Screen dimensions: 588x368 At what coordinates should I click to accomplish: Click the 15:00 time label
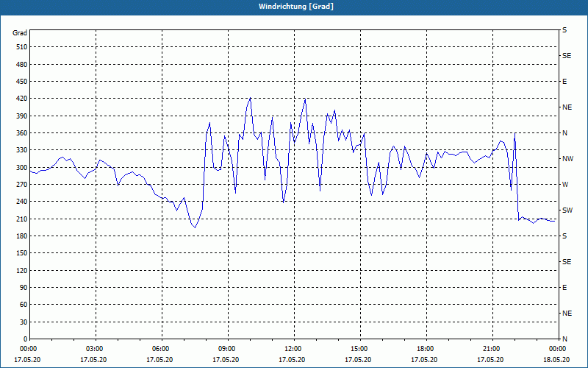[x=359, y=349]
